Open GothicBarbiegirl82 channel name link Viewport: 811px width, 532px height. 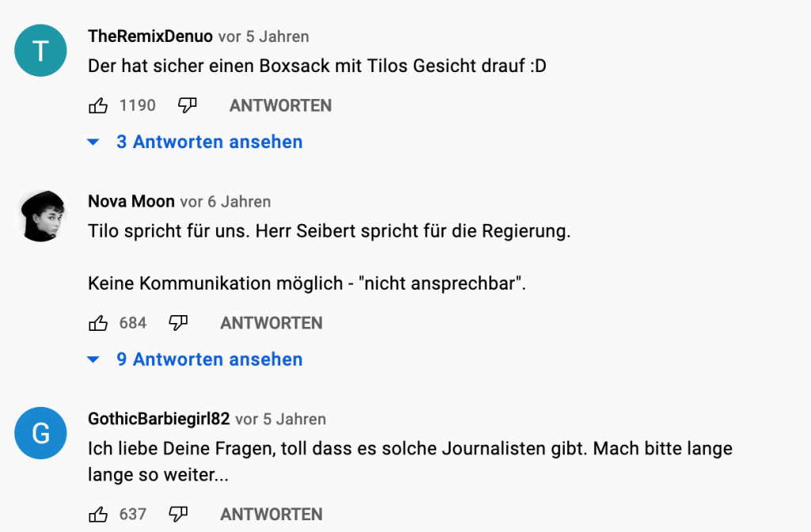158,419
